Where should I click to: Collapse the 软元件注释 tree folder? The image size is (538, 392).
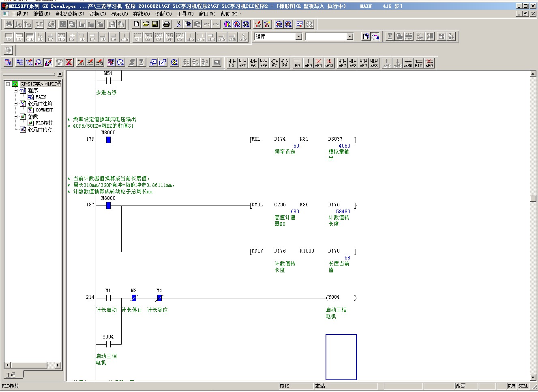coord(16,103)
